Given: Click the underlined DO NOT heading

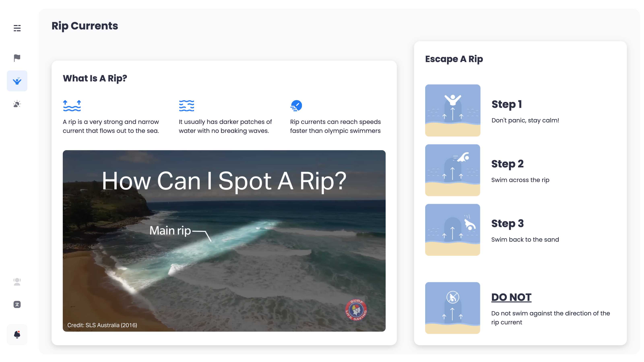Looking at the screenshot, I should (x=511, y=297).
